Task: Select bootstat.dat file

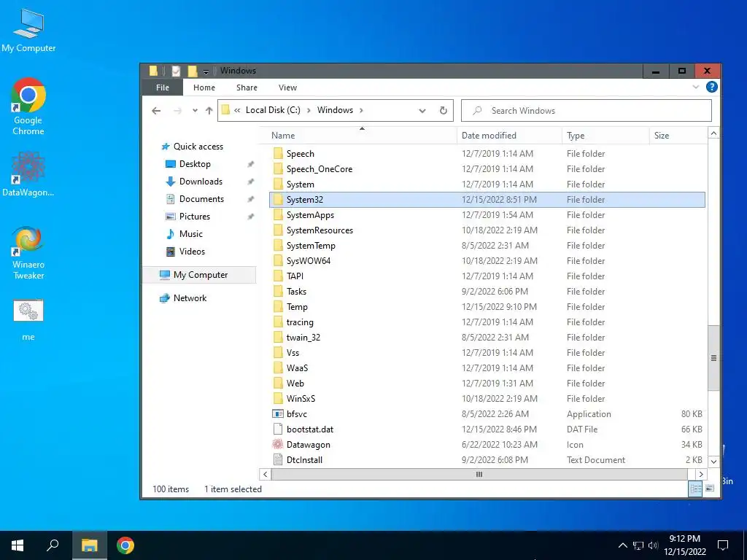Action: [x=309, y=429]
